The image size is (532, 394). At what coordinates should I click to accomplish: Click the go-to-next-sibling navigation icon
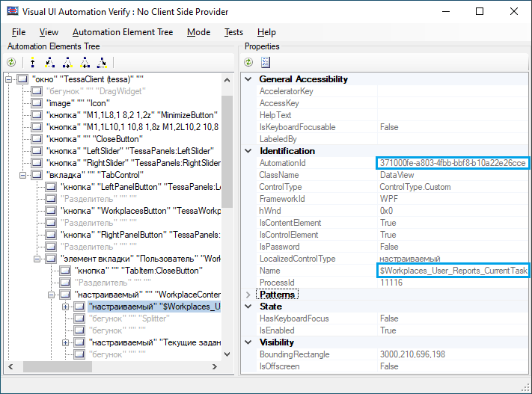[x=67, y=63]
